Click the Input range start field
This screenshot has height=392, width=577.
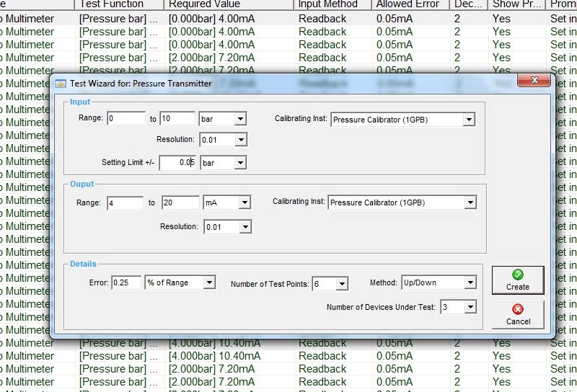pyautogui.click(x=125, y=119)
